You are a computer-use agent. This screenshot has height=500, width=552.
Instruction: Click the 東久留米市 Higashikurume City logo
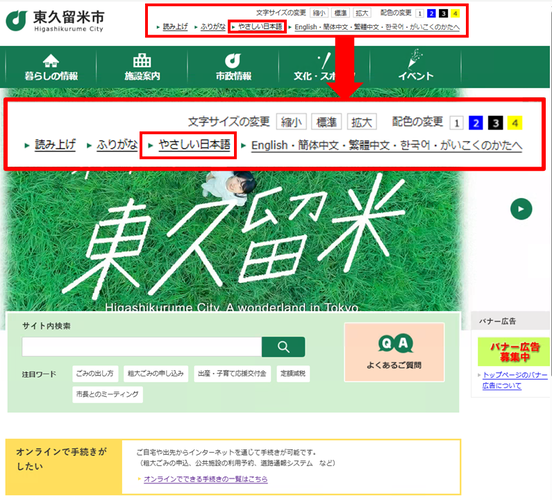click(x=55, y=21)
